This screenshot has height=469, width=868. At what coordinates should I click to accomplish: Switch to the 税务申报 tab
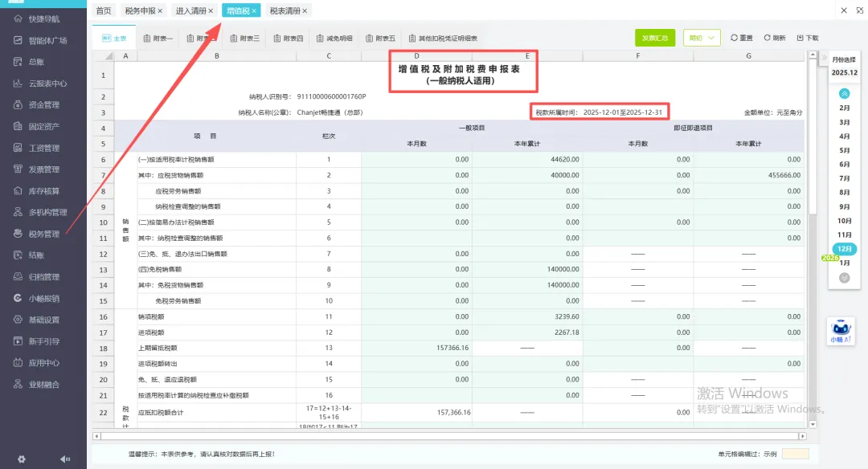pos(140,10)
